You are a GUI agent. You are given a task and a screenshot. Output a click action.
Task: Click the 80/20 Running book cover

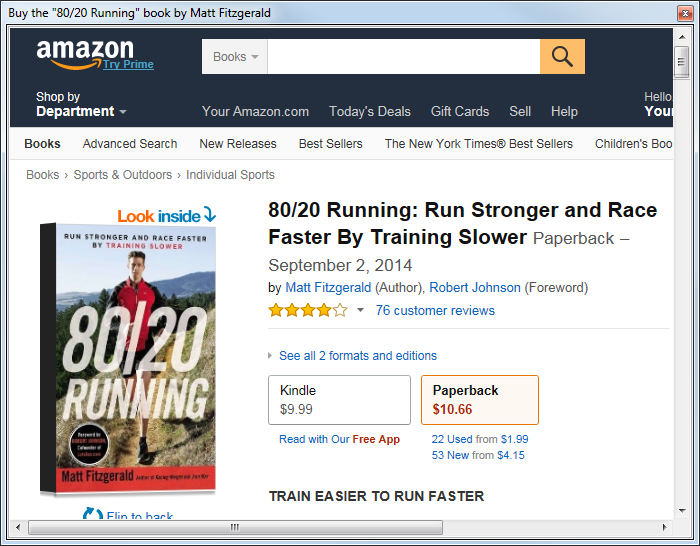pyautogui.click(x=127, y=360)
